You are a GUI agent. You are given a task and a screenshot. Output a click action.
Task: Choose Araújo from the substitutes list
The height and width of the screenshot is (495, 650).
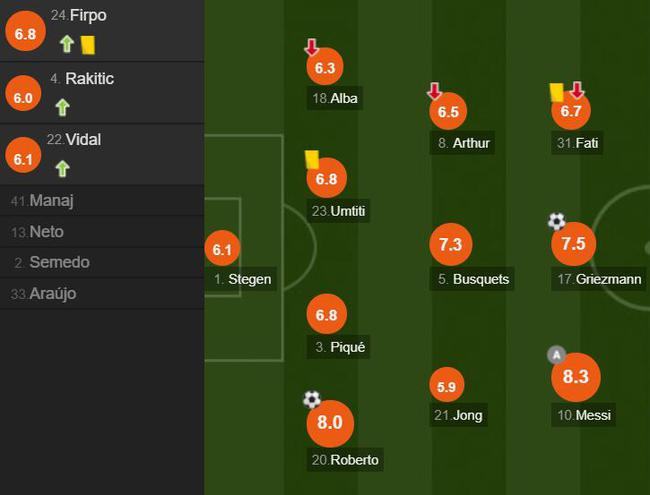click(x=52, y=294)
